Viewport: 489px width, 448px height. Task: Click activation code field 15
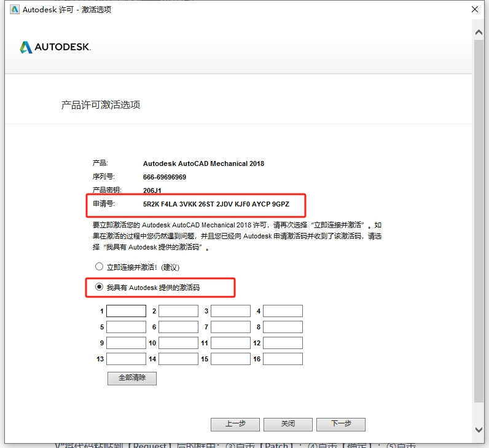tap(231, 359)
